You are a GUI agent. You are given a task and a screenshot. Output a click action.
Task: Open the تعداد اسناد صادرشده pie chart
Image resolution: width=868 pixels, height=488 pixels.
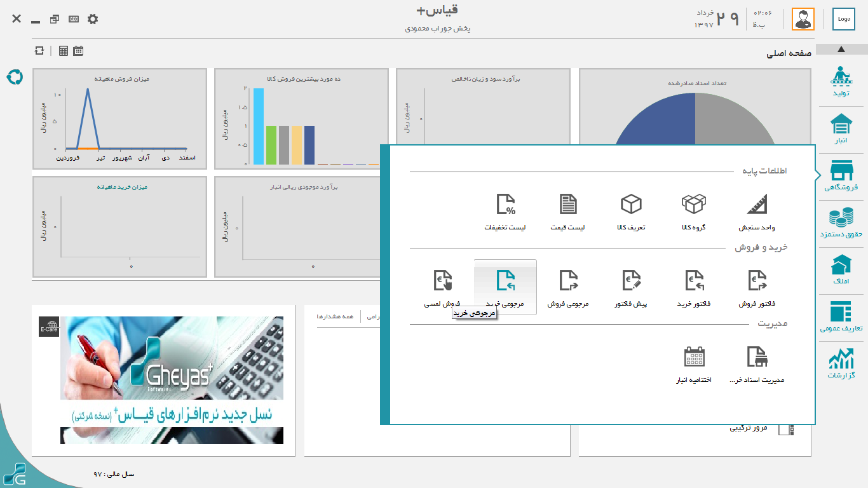695,107
